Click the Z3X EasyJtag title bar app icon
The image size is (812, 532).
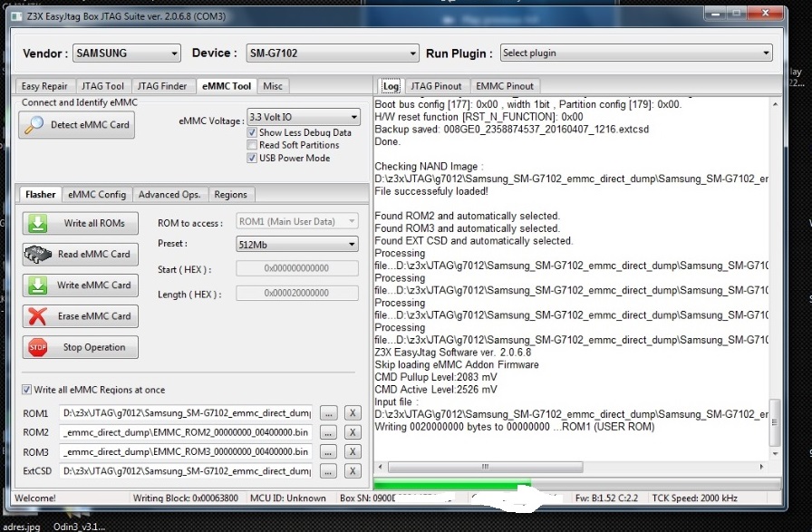click(x=17, y=16)
